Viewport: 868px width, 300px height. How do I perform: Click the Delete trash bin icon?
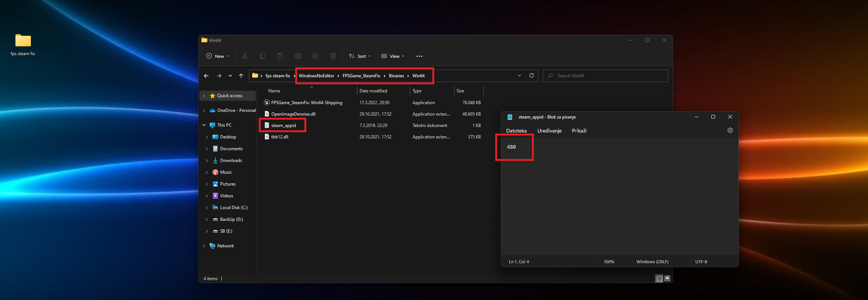(333, 56)
